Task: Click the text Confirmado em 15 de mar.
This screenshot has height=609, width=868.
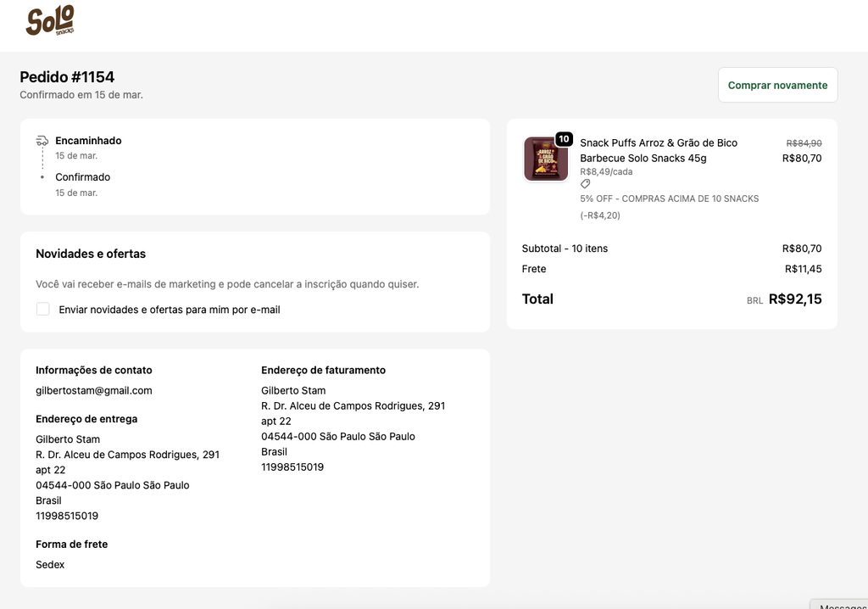Action: tap(81, 95)
